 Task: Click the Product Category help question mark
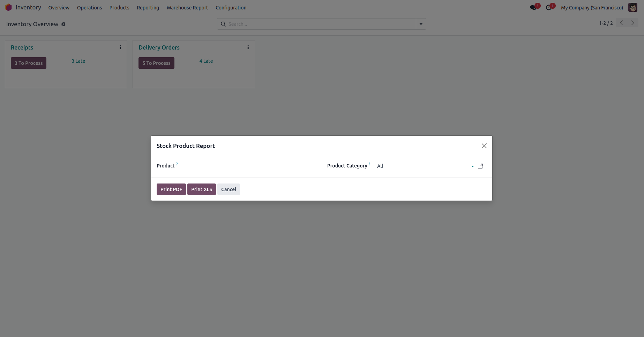pos(369,164)
